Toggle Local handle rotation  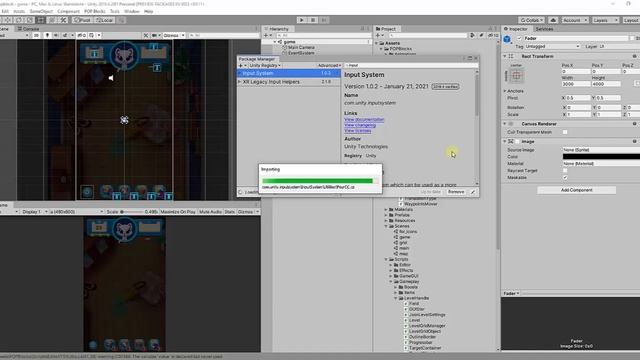point(104,20)
